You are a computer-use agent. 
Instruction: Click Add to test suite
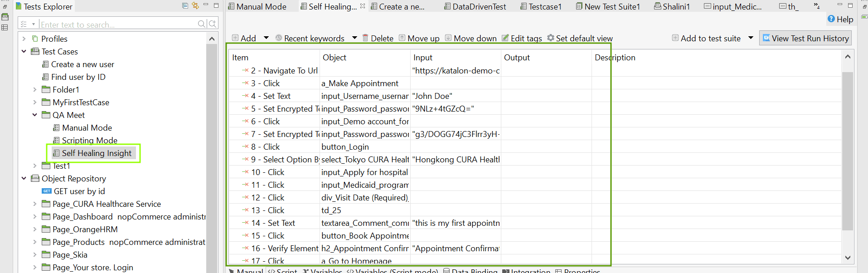707,38
